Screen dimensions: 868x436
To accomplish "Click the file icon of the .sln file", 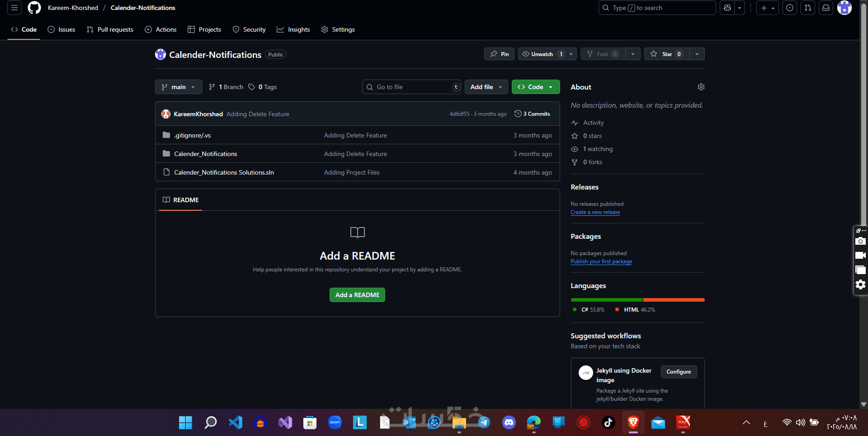I will (166, 172).
